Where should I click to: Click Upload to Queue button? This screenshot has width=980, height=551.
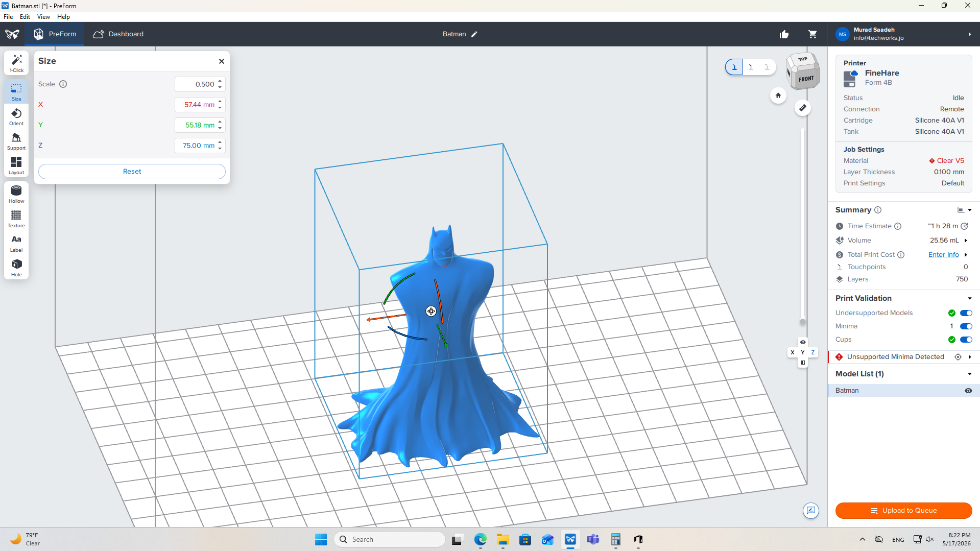point(903,511)
